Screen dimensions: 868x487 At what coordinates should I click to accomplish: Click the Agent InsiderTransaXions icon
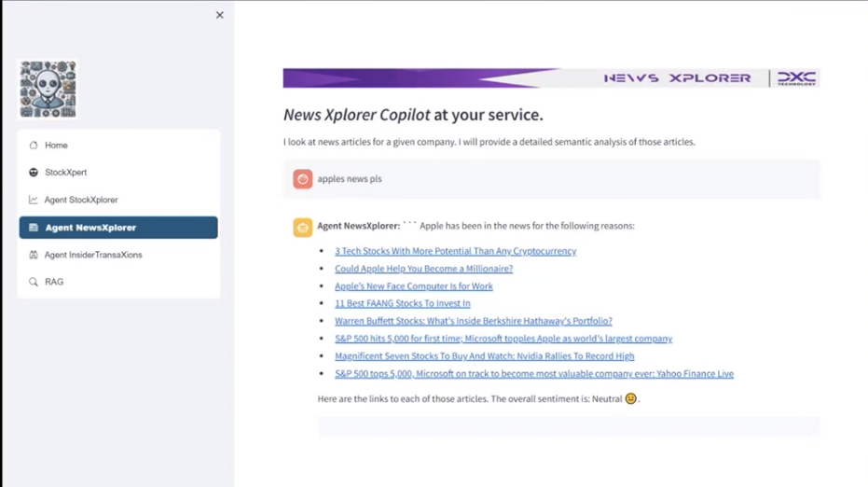coord(34,255)
